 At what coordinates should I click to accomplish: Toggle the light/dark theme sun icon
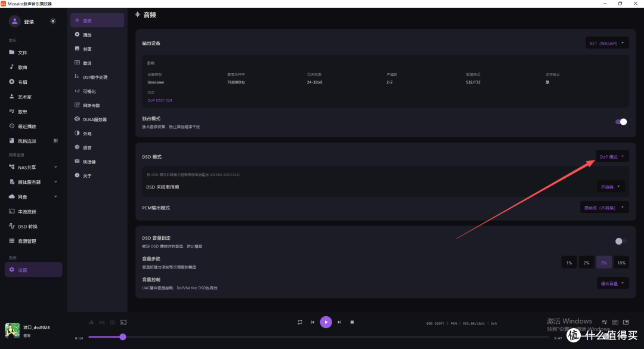(x=53, y=21)
